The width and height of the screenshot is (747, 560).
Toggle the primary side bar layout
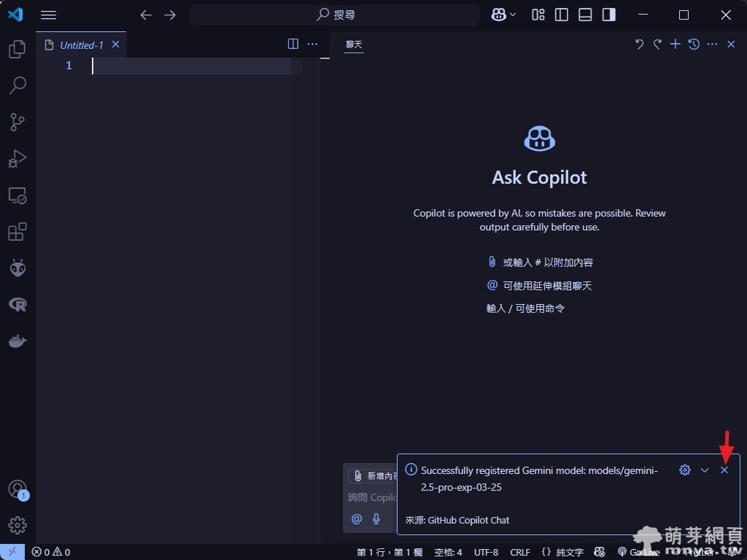coord(562,15)
